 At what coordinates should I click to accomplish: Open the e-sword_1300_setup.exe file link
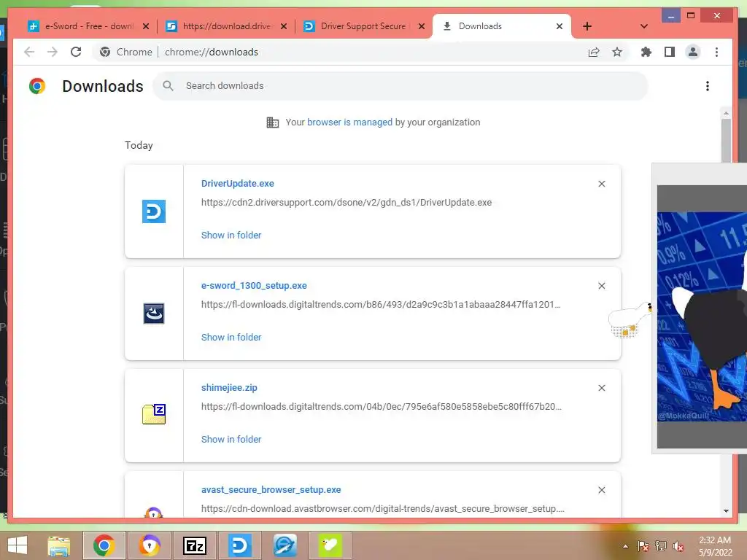pos(254,285)
